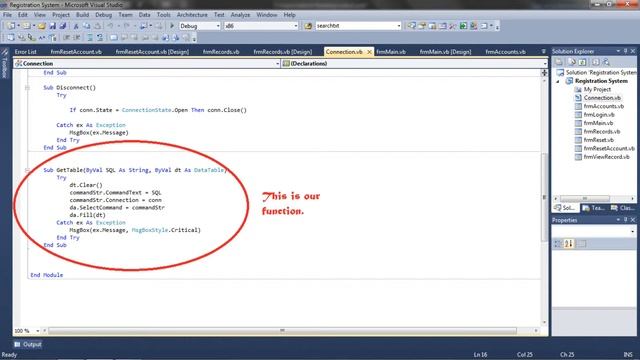Open the File menu
The height and width of the screenshot is (360, 640).
[7, 15]
